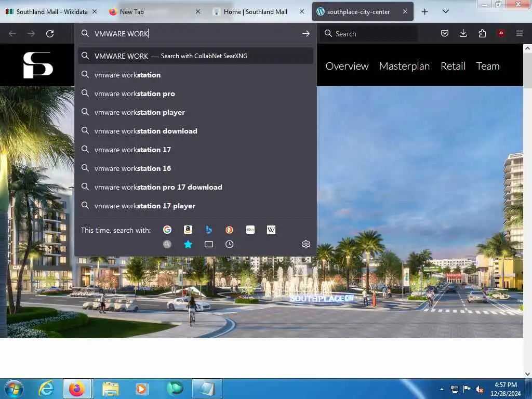The height and width of the screenshot is (399, 532).
Task: Search this time with DuckDuckGo icon
Action: click(x=229, y=230)
